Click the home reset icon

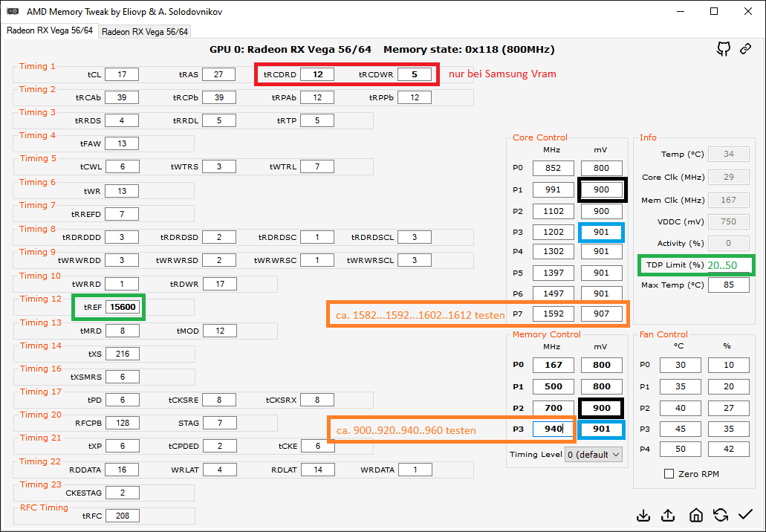click(x=696, y=515)
